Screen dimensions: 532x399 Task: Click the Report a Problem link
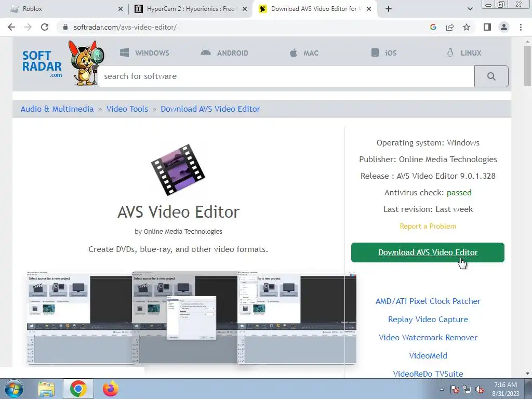pos(428,227)
